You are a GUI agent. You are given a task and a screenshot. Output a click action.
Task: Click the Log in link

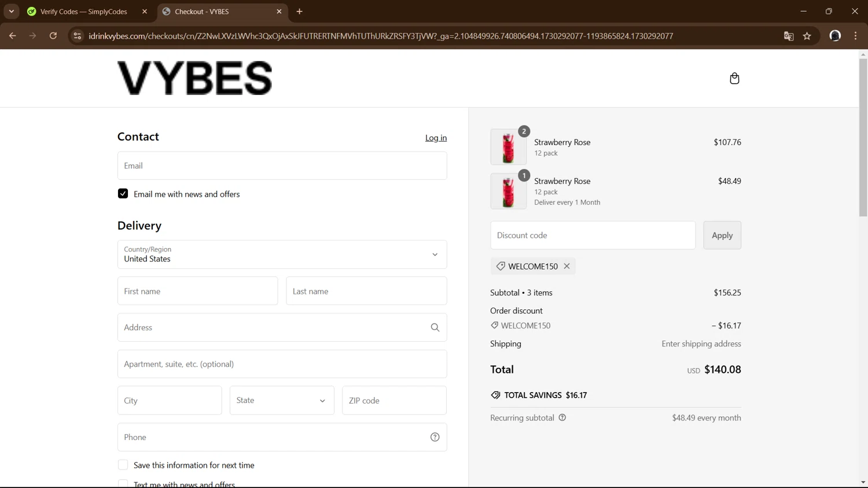tap(436, 138)
